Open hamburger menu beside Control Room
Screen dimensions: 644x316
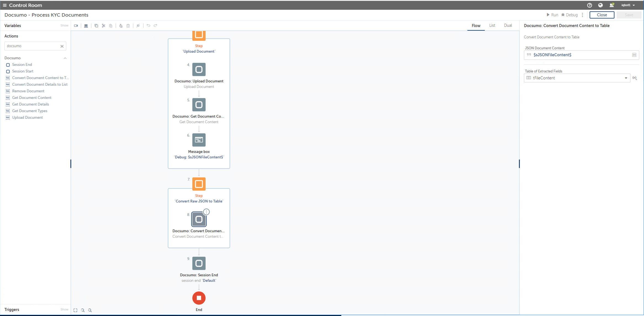[x=5, y=5]
